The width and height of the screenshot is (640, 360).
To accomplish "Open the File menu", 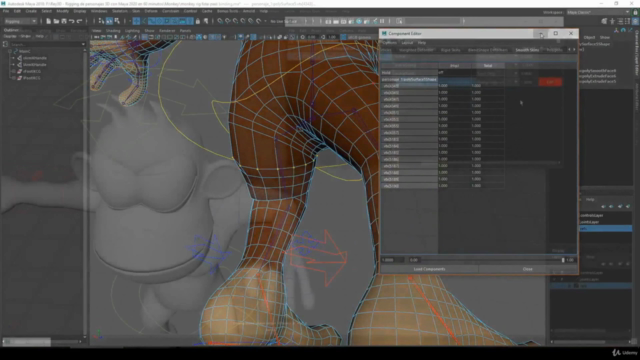I will point(6,11).
